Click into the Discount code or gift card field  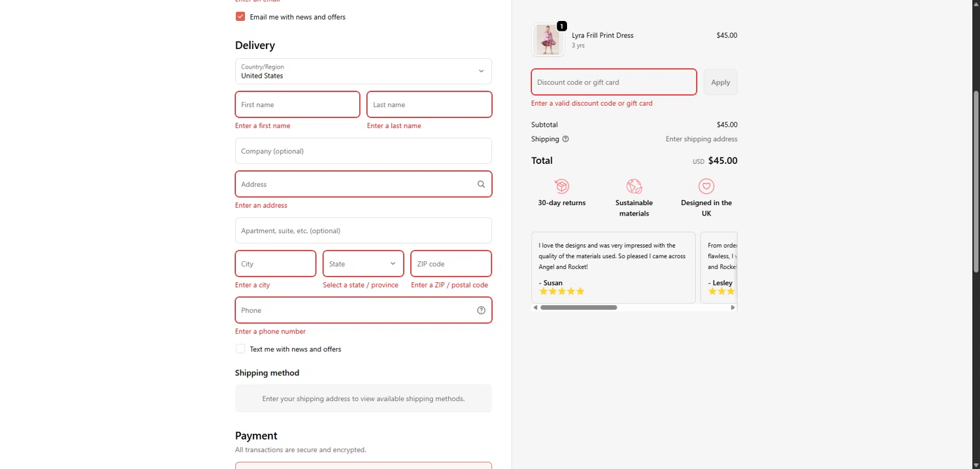tap(613, 82)
